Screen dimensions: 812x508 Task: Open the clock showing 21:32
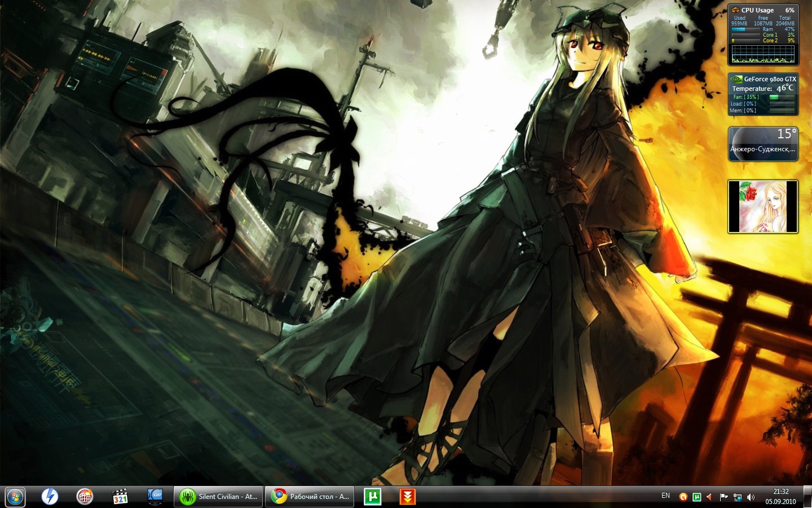(781, 497)
